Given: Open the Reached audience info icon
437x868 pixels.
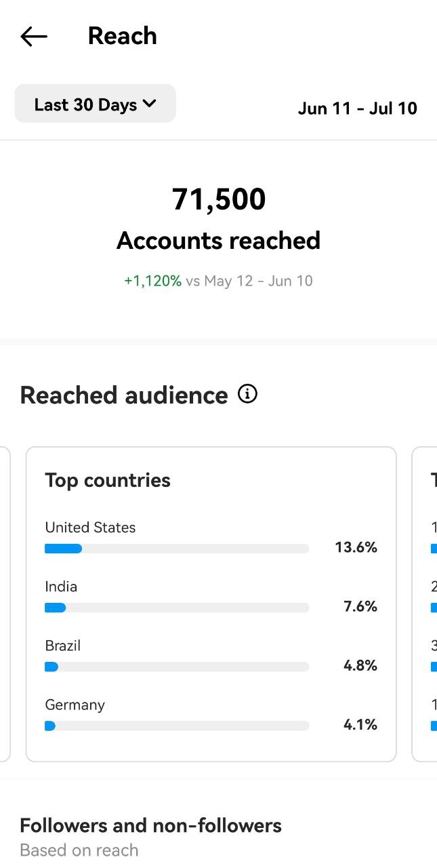Looking at the screenshot, I should (x=248, y=394).
